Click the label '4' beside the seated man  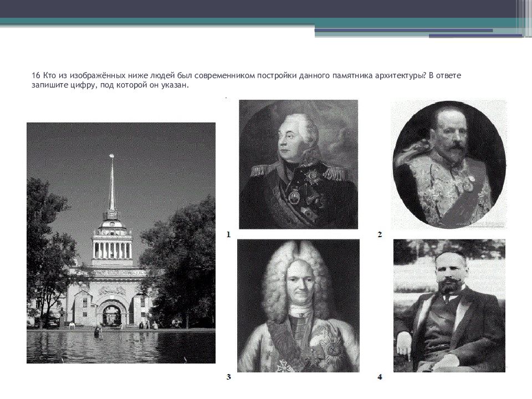coord(380,377)
